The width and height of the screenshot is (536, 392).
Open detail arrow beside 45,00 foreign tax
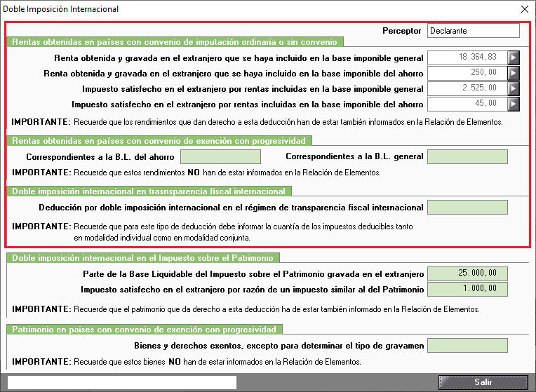(514, 104)
